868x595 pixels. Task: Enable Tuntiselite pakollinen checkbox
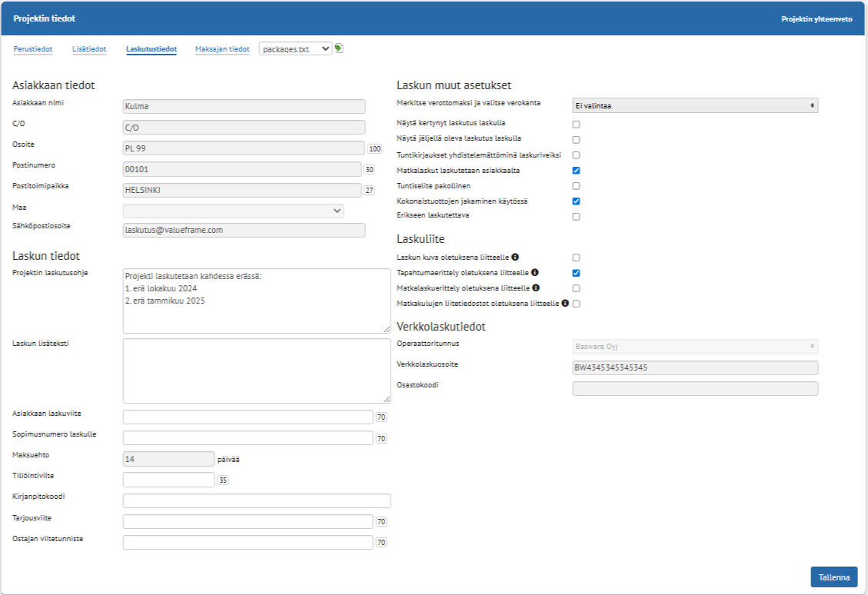(x=577, y=186)
